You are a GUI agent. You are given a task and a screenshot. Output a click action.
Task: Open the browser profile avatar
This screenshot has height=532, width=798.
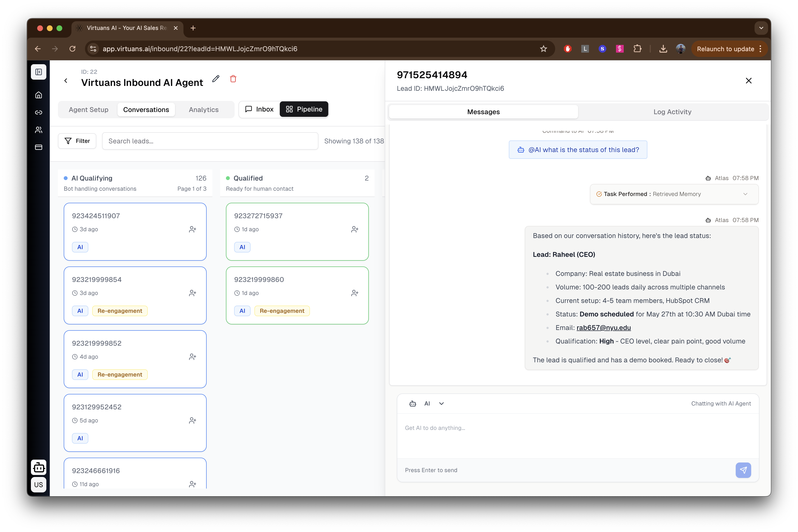[x=681, y=49]
